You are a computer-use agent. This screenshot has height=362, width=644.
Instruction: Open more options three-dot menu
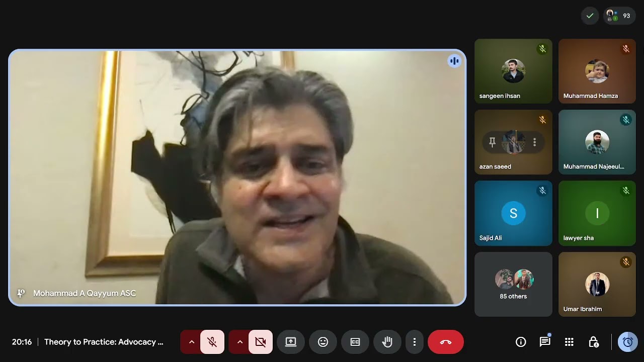[415, 342]
